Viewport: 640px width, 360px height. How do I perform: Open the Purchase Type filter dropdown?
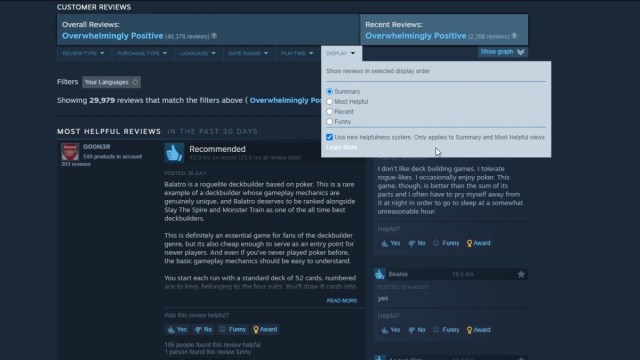pos(142,53)
